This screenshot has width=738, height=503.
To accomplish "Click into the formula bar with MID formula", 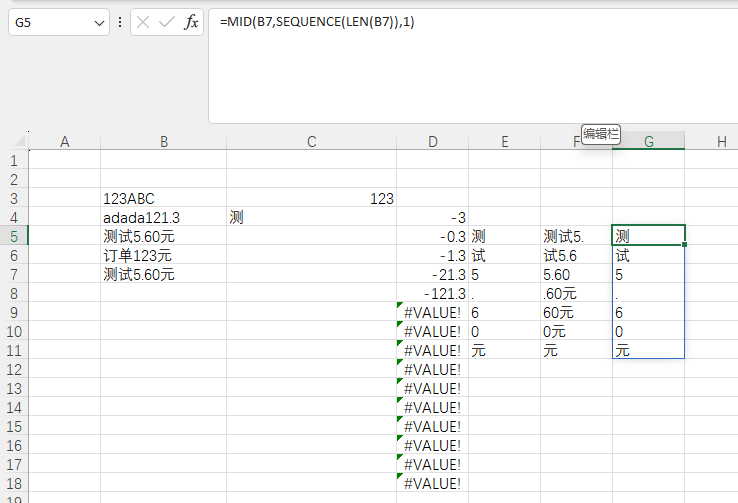I will click(473, 66).
